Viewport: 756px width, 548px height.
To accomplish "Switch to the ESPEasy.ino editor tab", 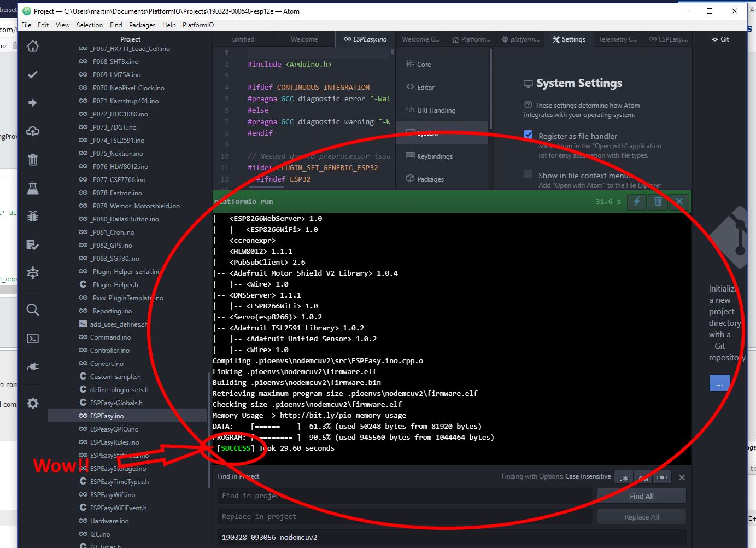I will pyautogui.click(x=365, y=39).
